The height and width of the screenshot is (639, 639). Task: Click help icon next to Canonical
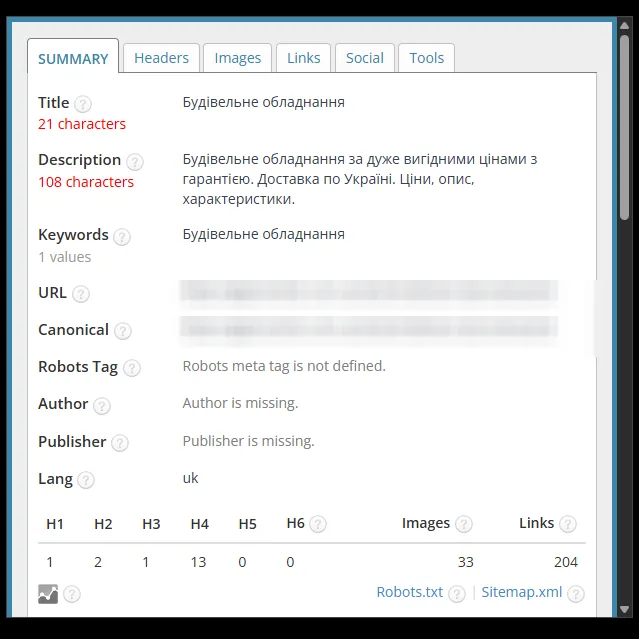pyautogui.click(x=123, y=331)
